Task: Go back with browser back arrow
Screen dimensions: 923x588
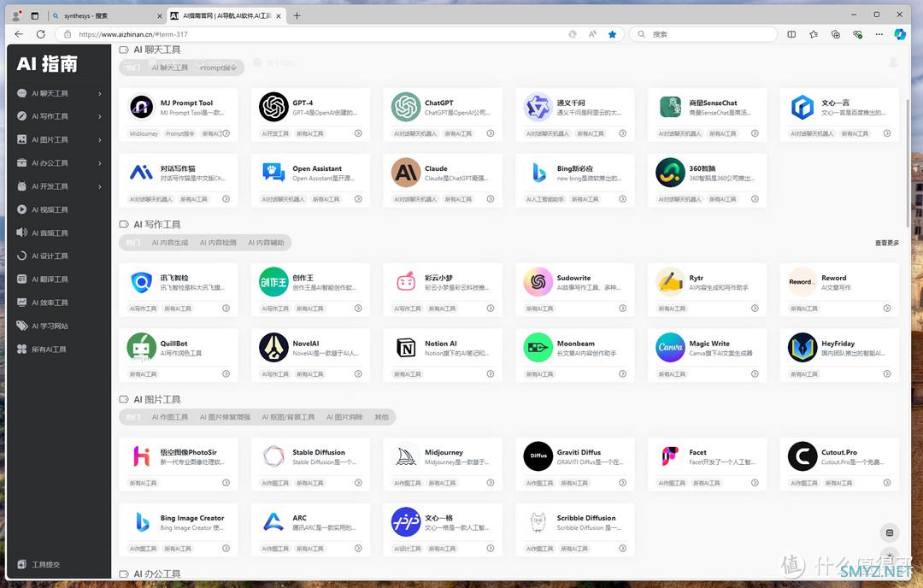Action: click(19, 34)
